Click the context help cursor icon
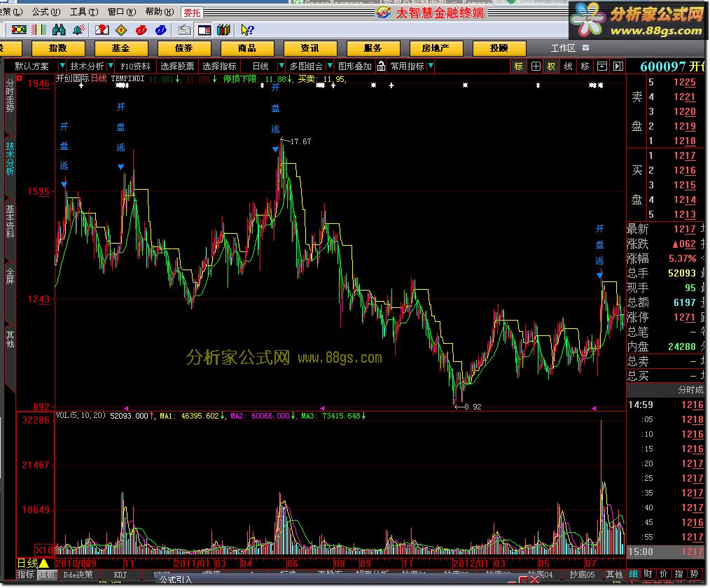710x588 pixels. coord(248,30)
